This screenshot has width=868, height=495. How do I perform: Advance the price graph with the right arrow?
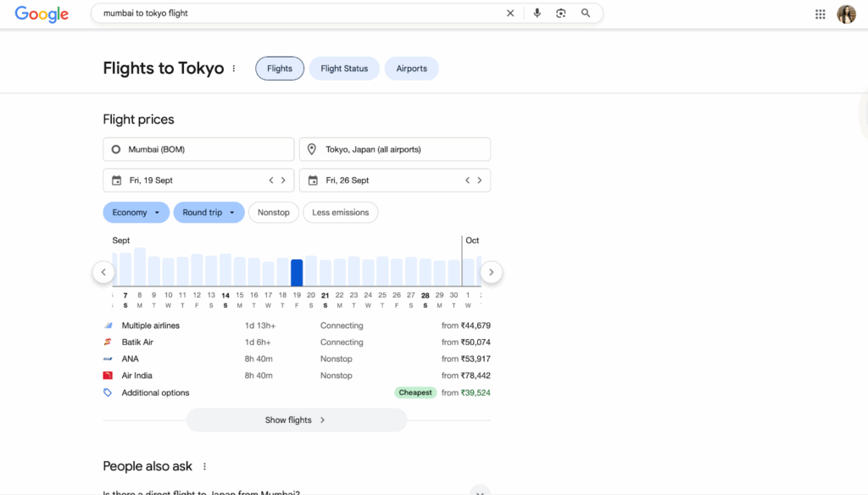pyautogui.click(x=491, y=271)
